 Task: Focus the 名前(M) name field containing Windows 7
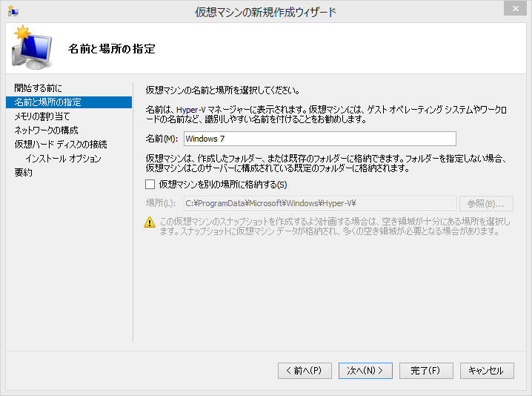click(x=320, y=139)
